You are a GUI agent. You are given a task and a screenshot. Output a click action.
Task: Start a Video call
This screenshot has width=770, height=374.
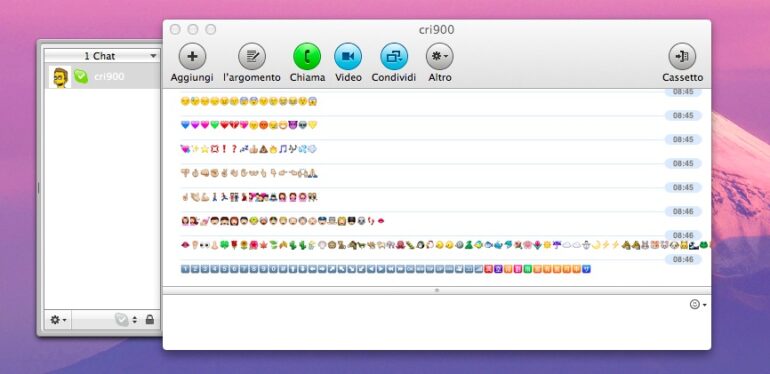point(348,56)
